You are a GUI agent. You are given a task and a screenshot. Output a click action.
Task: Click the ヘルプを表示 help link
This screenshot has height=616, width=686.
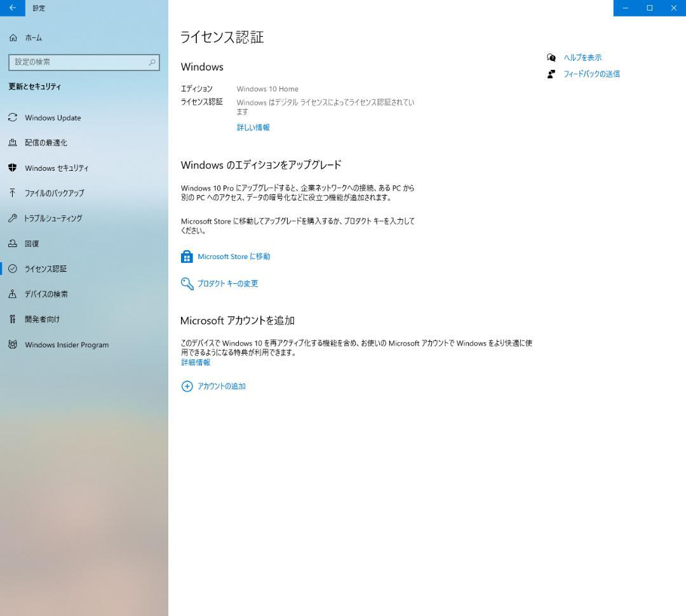tap(582, 57)
